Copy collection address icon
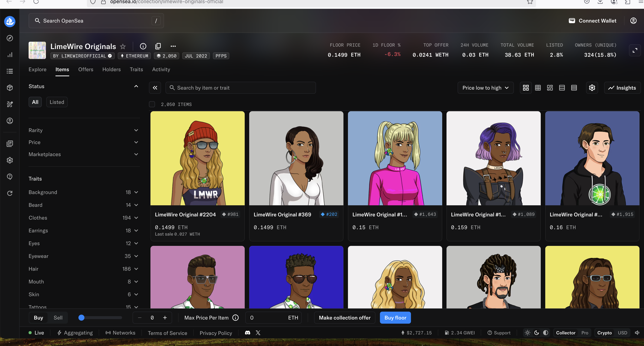Viewport: 644px width, 346px height. (158, 46)
